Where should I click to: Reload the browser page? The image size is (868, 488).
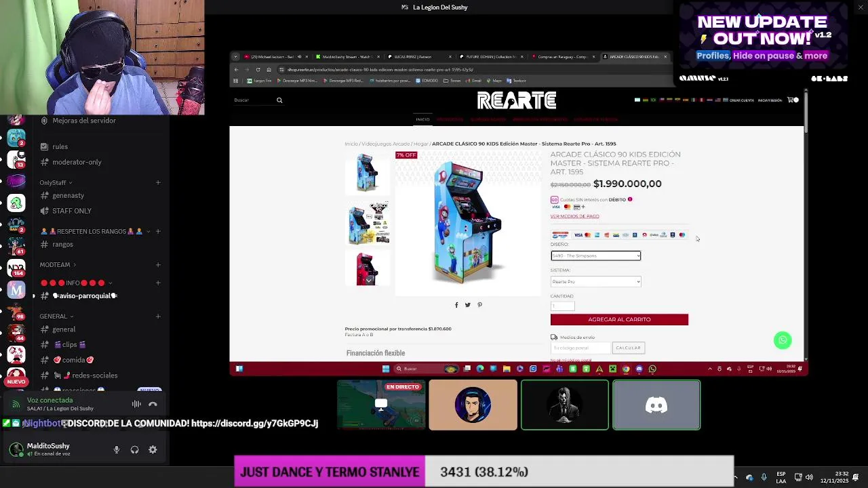pyautogui.click(x=258, y=70)
